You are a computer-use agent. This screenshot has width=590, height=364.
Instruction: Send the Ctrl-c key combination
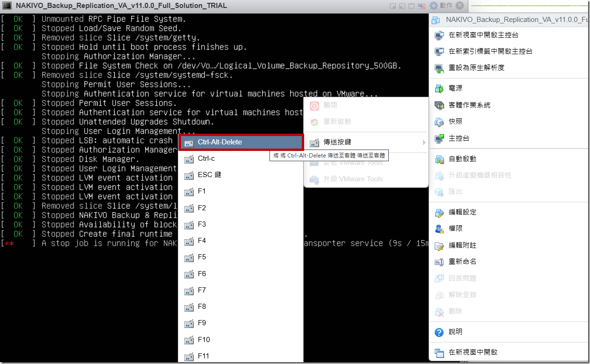click(241, 158)
